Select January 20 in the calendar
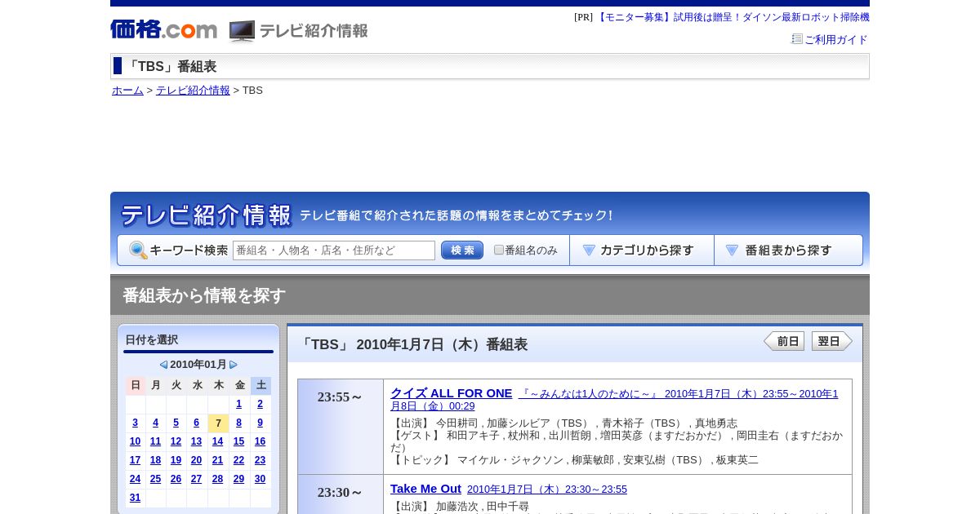The width and height of the screenshot is (980, 514). point(196,460)
